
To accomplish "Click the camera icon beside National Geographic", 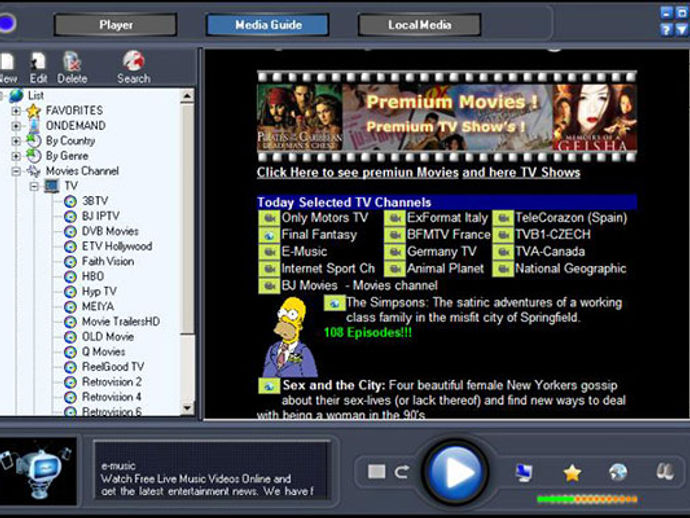I will click(x=503, y=269).
